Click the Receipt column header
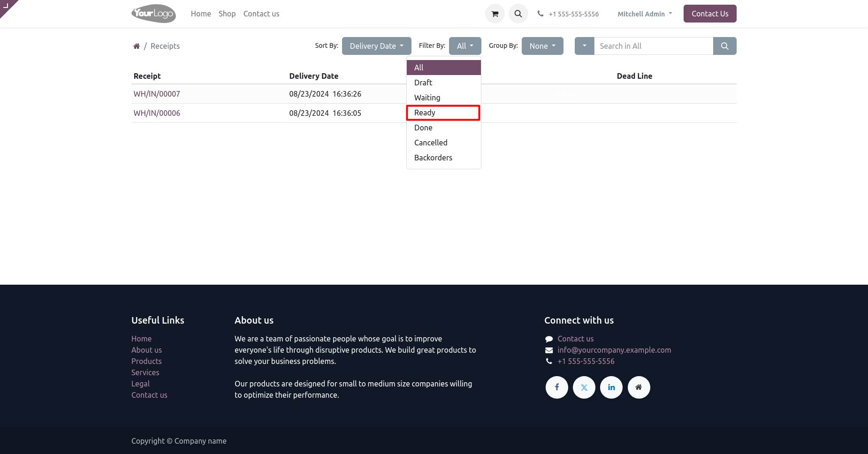 pos(147,76)
